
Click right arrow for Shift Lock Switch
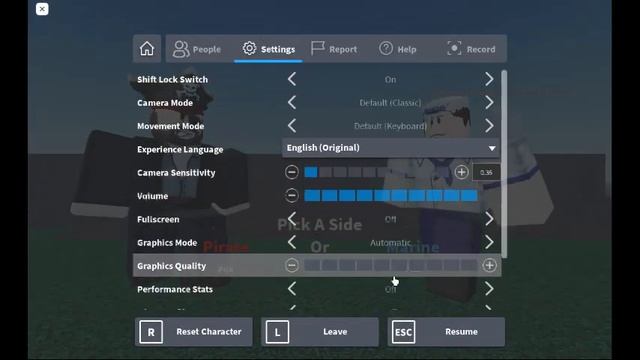(489, 79)
